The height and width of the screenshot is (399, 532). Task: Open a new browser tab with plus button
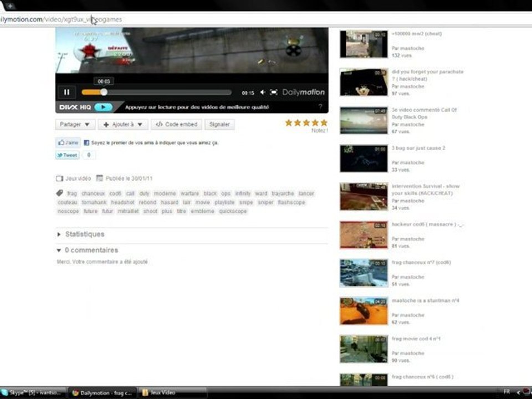[x=10, y=6]
